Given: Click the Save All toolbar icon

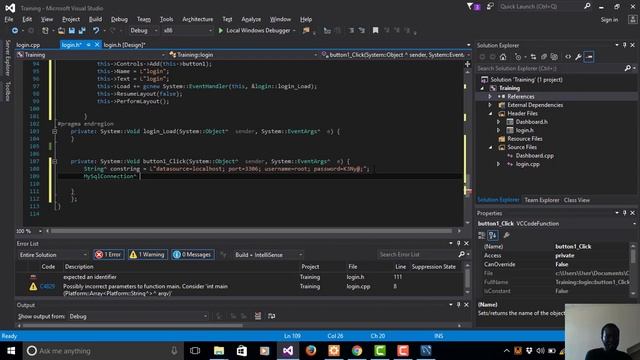Looking at the screenshot, I should (x=82, y=31).
